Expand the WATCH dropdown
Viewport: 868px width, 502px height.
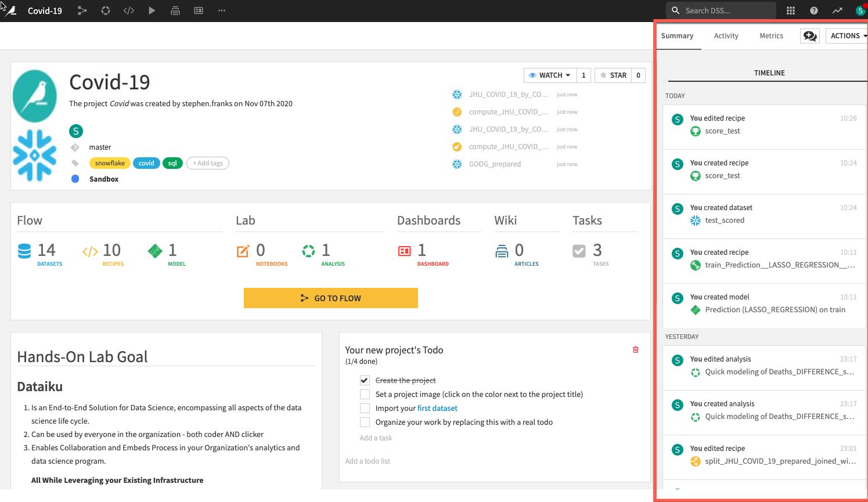[x=549, y=75]
